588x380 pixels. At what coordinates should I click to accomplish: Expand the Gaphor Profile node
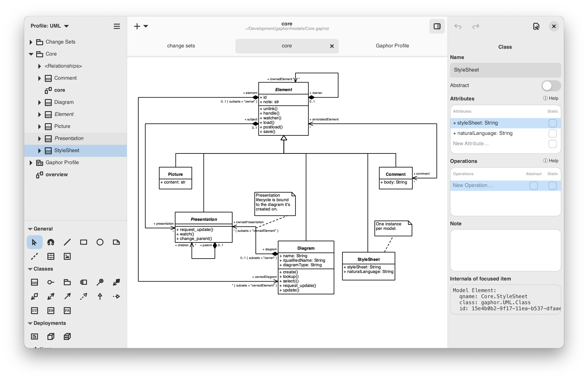tap(31, 163)
